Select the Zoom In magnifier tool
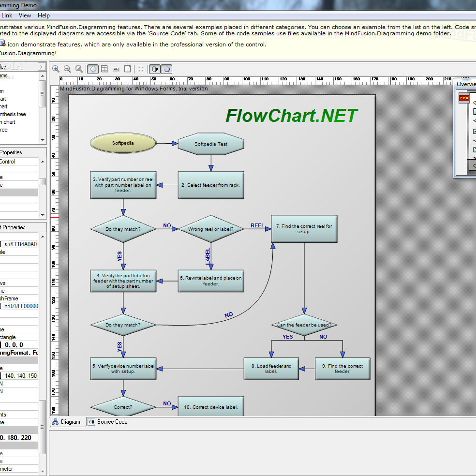 tap(57, 69)
